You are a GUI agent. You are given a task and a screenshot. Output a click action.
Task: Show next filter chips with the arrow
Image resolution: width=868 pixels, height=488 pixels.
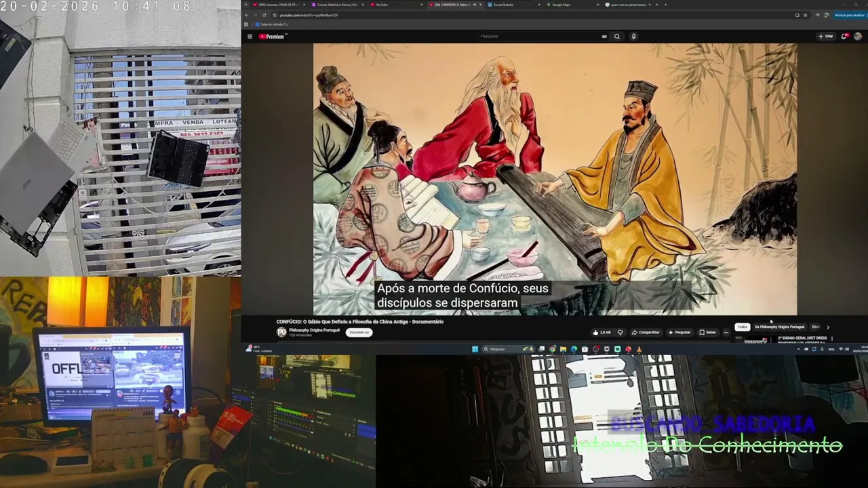pyautogui.click(x=827, y=327)
